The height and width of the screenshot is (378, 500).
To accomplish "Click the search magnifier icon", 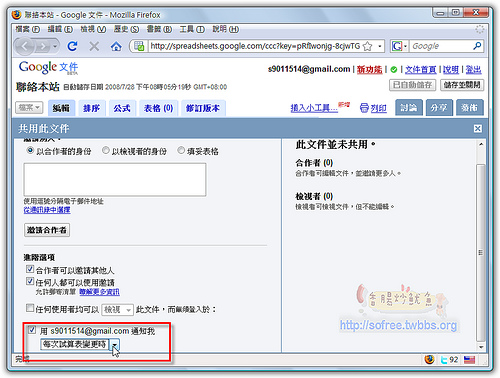I will point(477,46).
